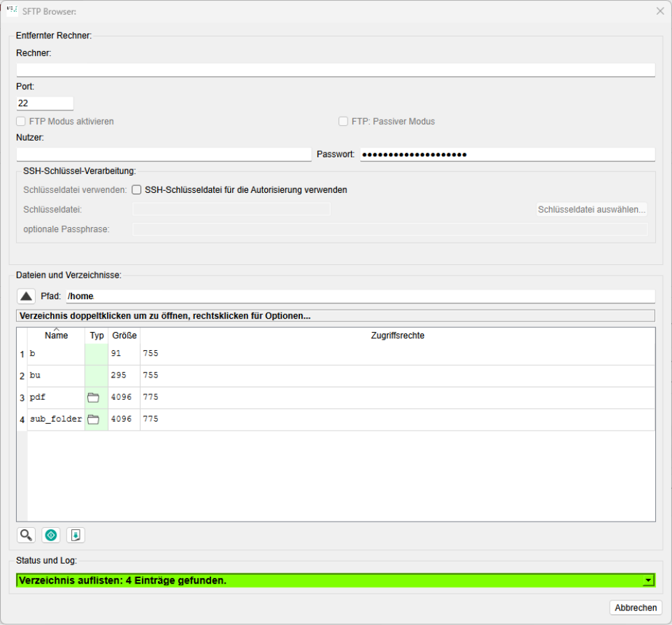Click the optionale Passphrase field
This screenshot has width=672, height=625.
click(390, 229)
